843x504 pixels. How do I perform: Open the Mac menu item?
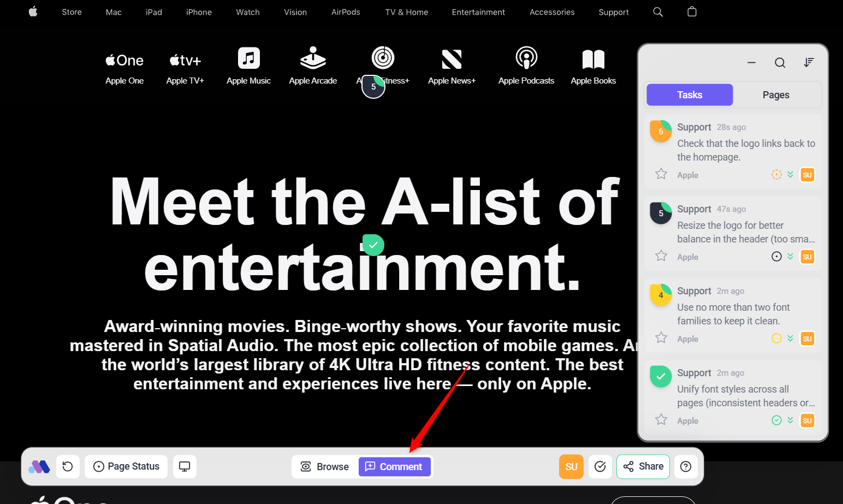pos(114,12)
